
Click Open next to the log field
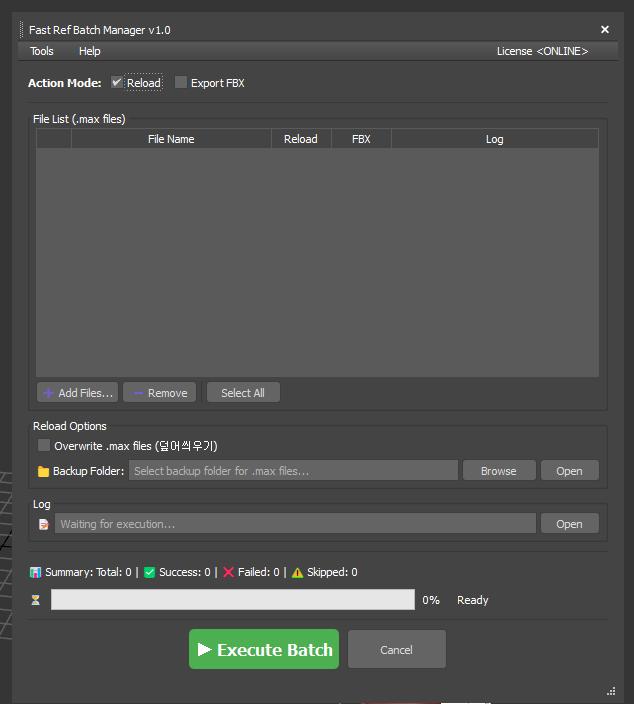pos(569,524)
